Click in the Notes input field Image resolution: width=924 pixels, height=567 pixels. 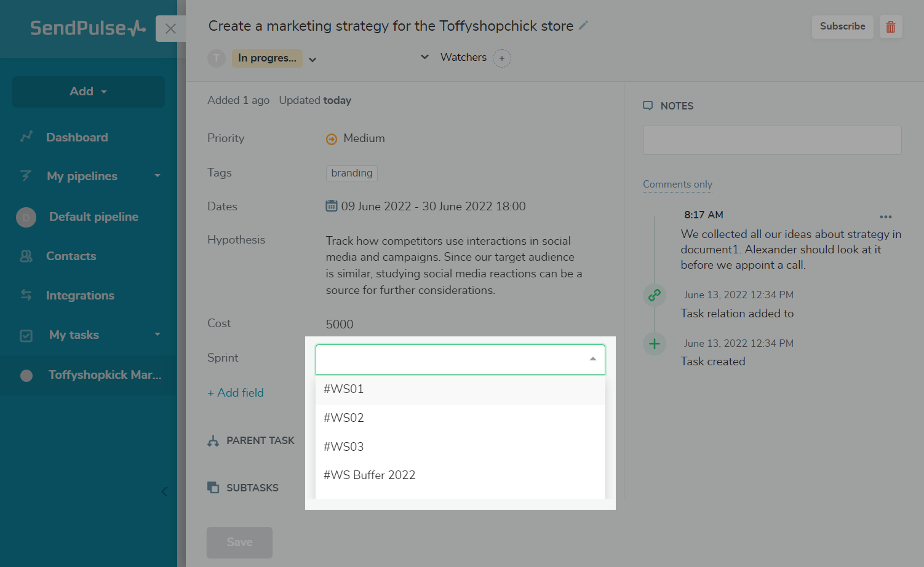[x=771, y=140]
